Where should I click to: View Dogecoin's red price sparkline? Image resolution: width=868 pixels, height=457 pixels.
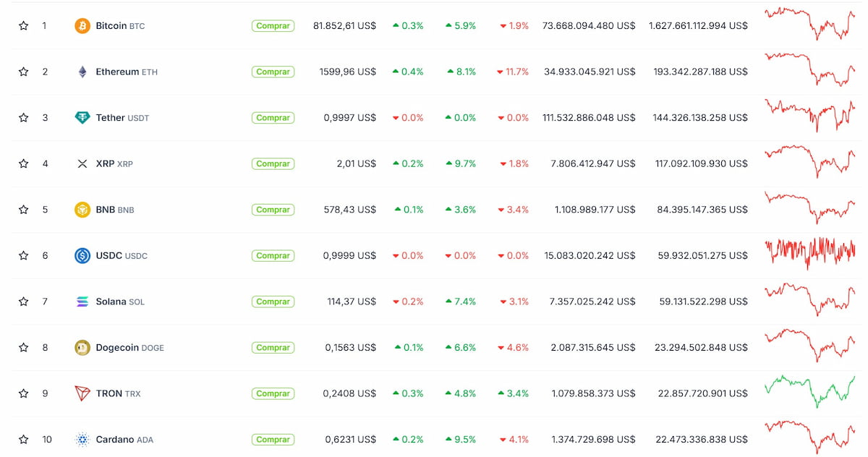[x=810, y=345]
